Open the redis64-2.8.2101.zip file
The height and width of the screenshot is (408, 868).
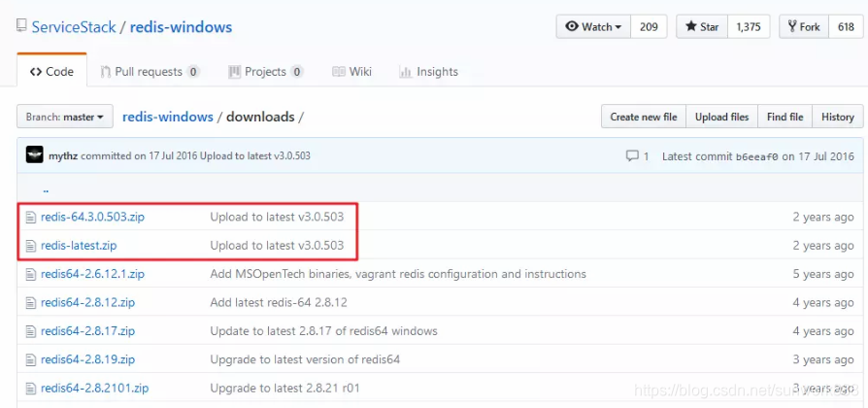click(x=94, y=389)
